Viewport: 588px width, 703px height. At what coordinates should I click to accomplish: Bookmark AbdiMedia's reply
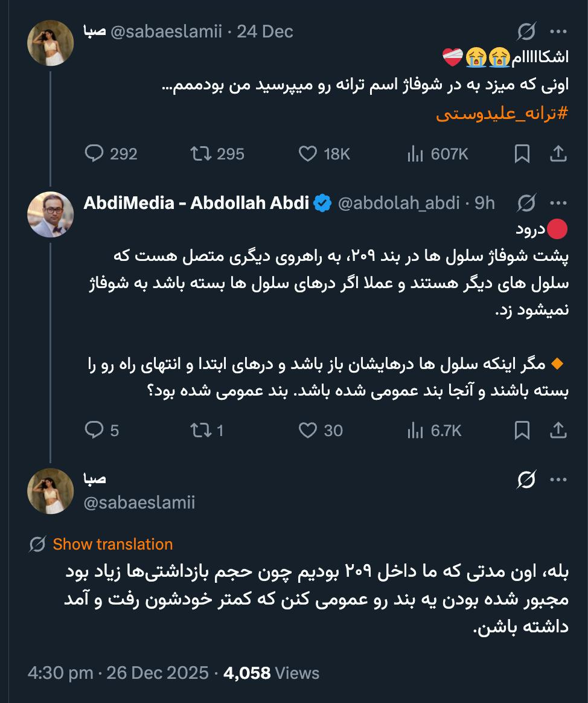[522, 431]
